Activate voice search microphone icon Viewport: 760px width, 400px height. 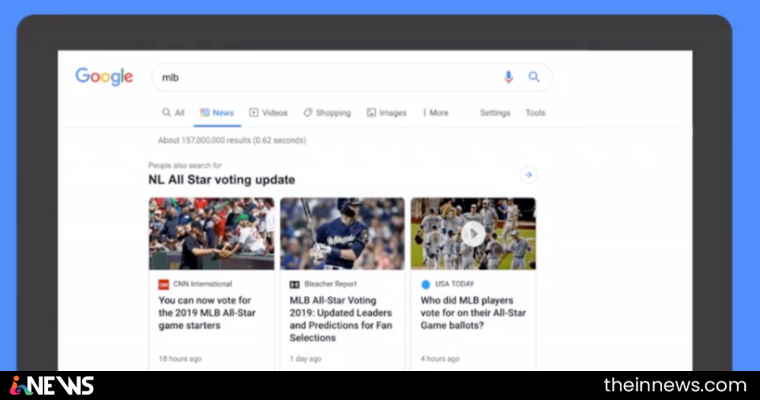[508, 77]
